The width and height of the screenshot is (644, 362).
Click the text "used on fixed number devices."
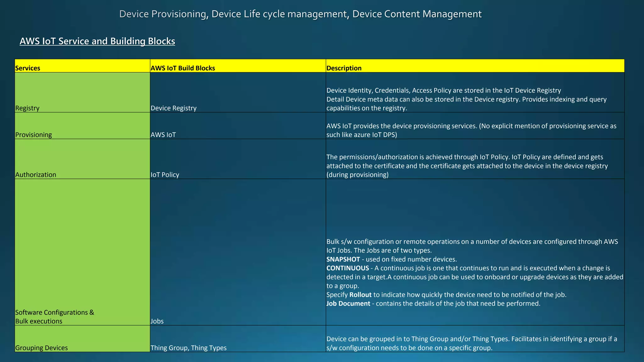tap(411, 259)
